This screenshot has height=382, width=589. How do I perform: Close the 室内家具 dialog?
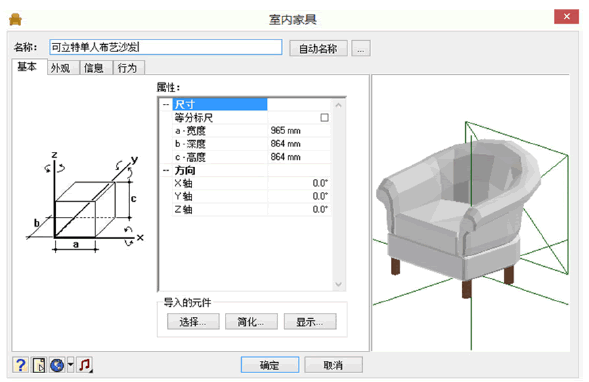pos(566,17)
